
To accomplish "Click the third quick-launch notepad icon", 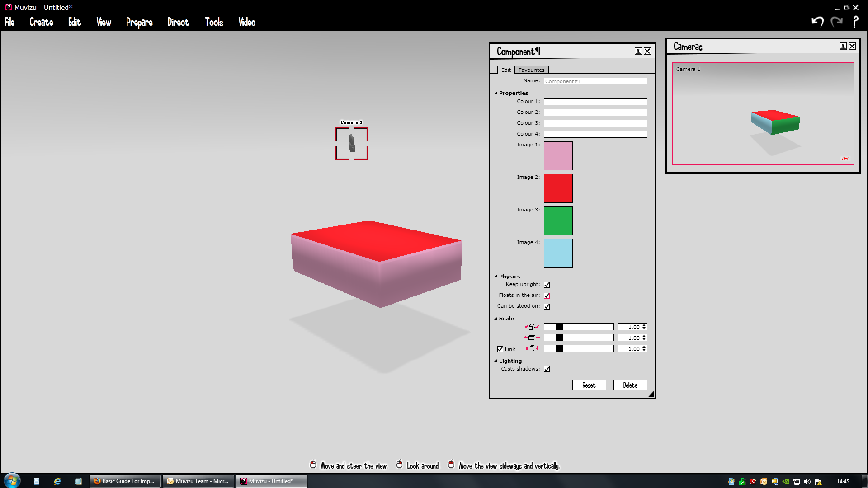I will click(78, 481).
